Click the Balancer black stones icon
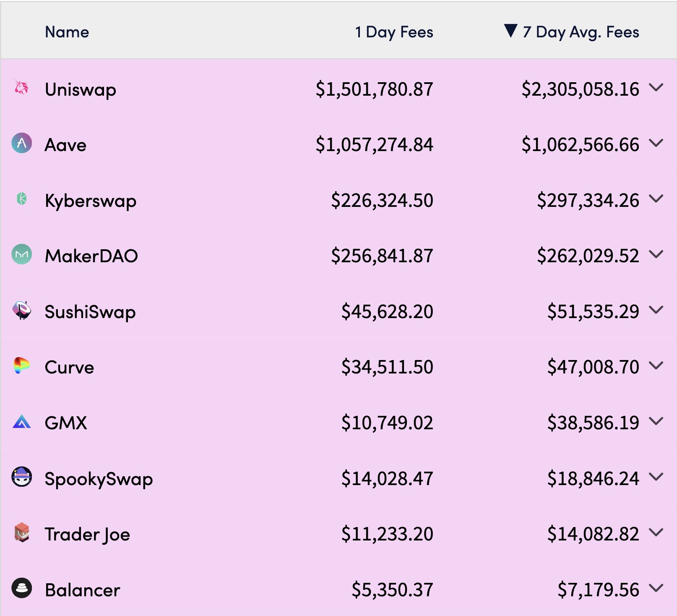The height and width of the screenshot is (616, 677). [22, 588]
